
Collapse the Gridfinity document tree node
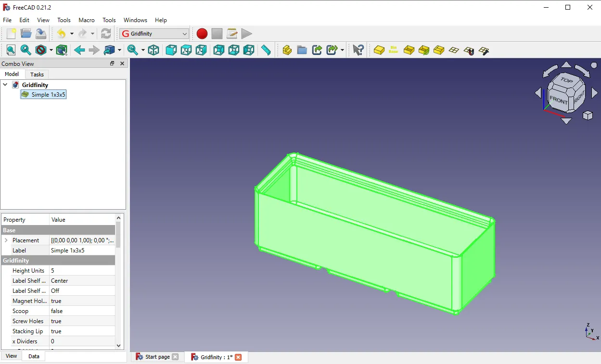click(x=5, y=85)
